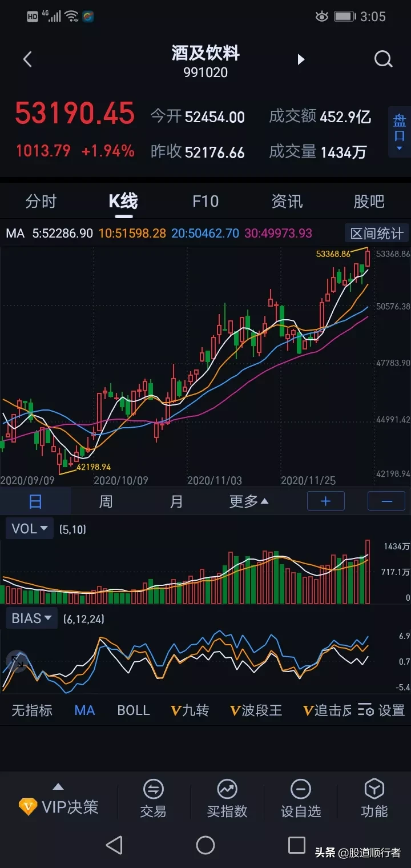This screenshot has width=411, height=868.
Task: Tap Android recent apps square
Action: (x=297, y=845)
